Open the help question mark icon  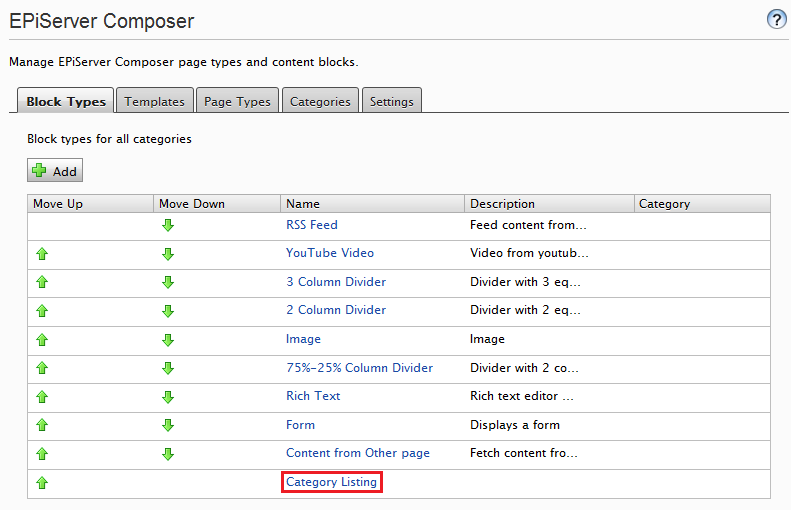tap(776, 20)
